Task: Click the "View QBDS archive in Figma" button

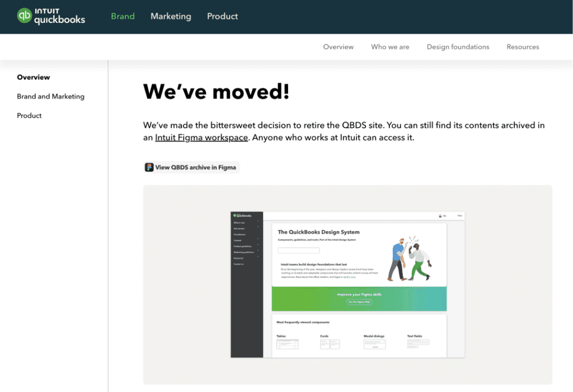Action: point(191,167)
